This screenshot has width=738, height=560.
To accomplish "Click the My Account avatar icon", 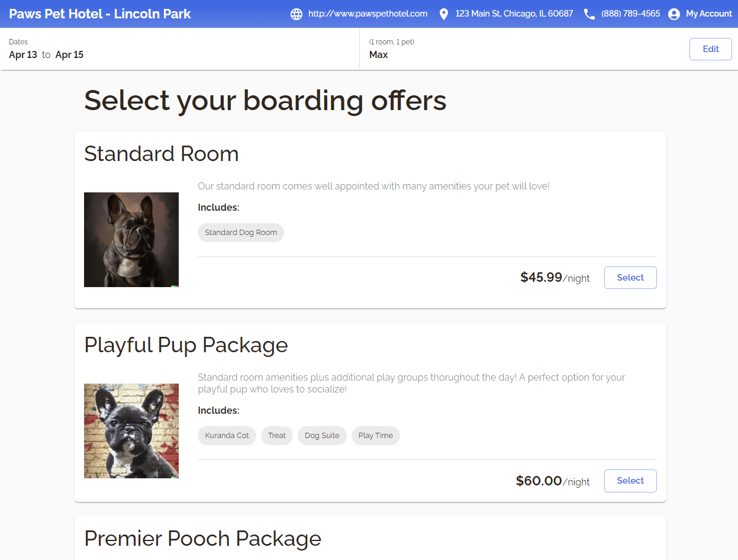I will [674, 14].
